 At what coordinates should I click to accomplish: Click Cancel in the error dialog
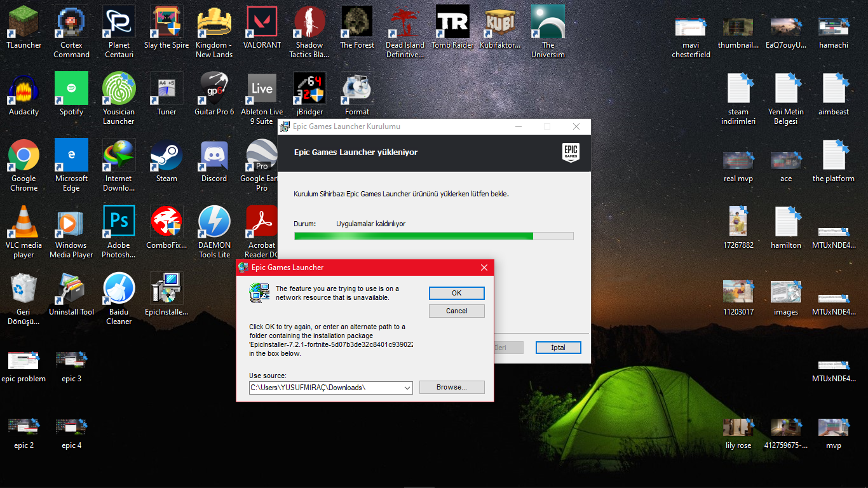[457, 311]
